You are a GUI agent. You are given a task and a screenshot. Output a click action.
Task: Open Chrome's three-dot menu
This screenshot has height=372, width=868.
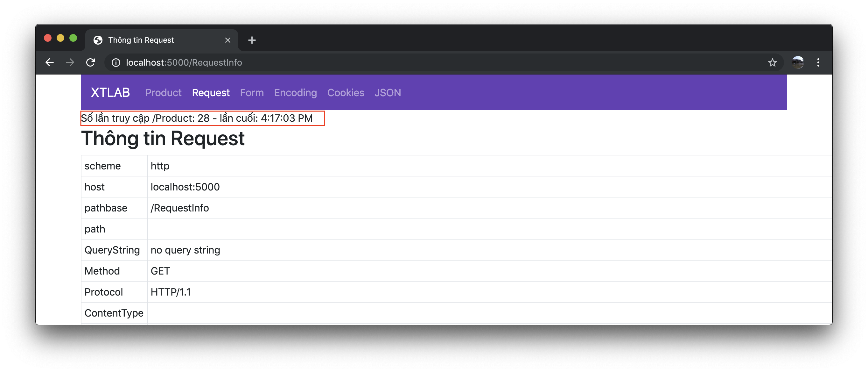point(818,62)
